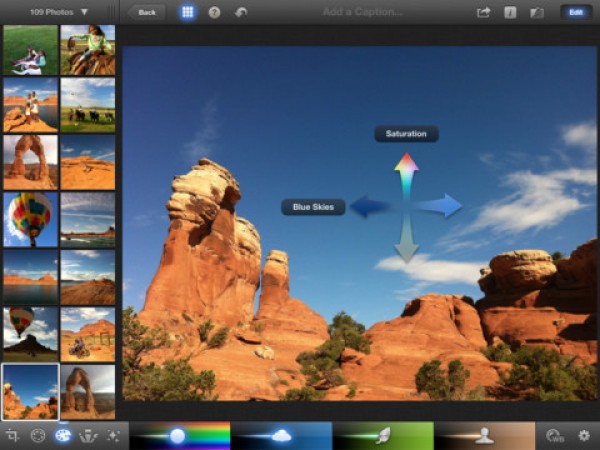Select the hot air balloon thumbnail
600x450 pixels.
click(30, 219)
